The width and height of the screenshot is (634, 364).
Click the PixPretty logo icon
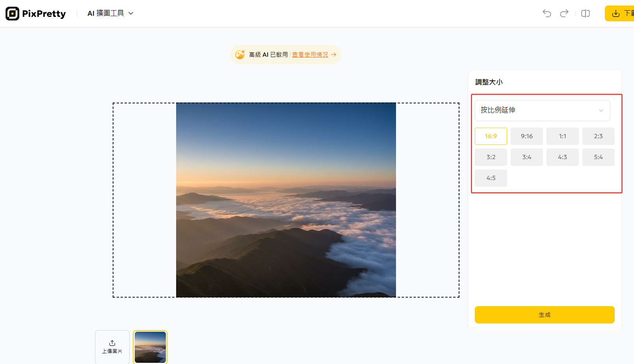tap(12, 13)
